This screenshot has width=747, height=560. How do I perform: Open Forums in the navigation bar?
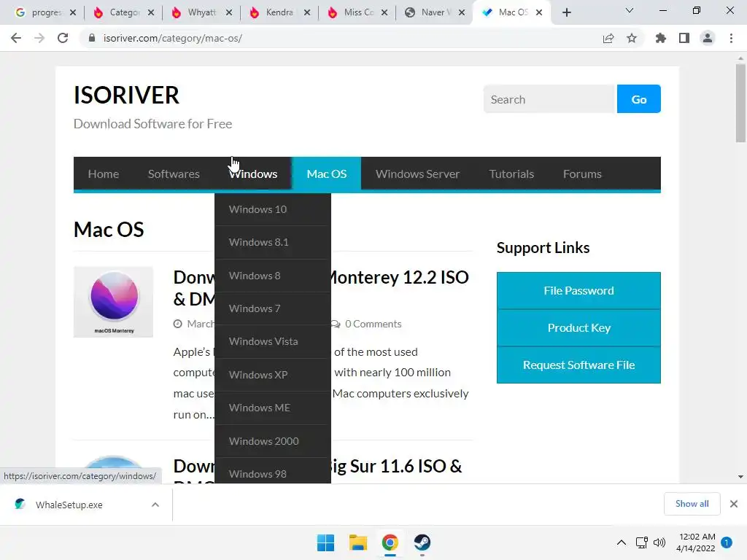(x=582, y=174)
